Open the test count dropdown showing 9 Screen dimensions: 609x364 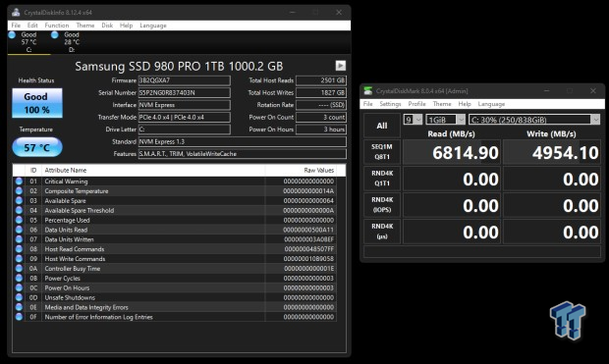coord(413,120)
